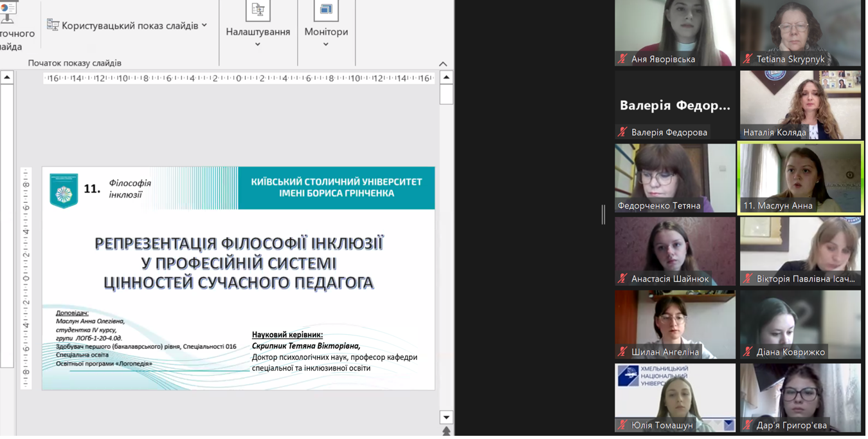The image size is (868, 439).
Task: Click the slide editor's scroll-up arrow
Action: click(446, 78)
